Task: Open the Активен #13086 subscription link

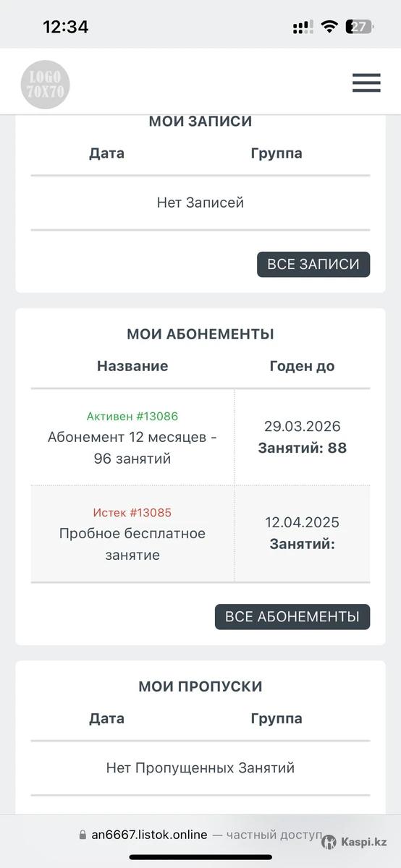Action: click(132, 417)
